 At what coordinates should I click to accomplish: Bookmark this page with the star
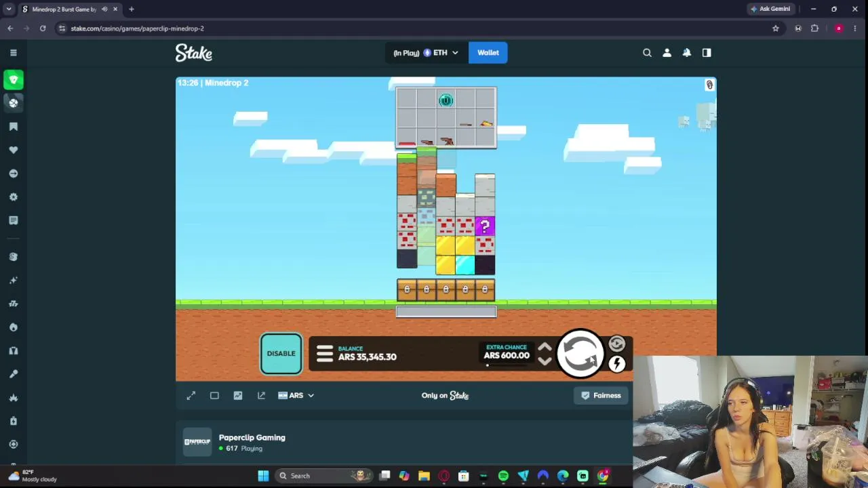(x=776, y=28)
